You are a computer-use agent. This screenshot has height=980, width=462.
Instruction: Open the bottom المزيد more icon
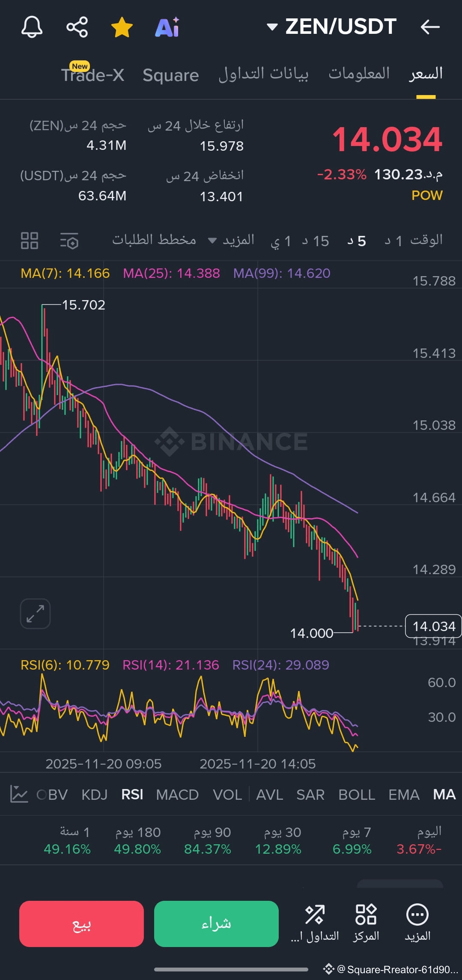coord(417,923)
